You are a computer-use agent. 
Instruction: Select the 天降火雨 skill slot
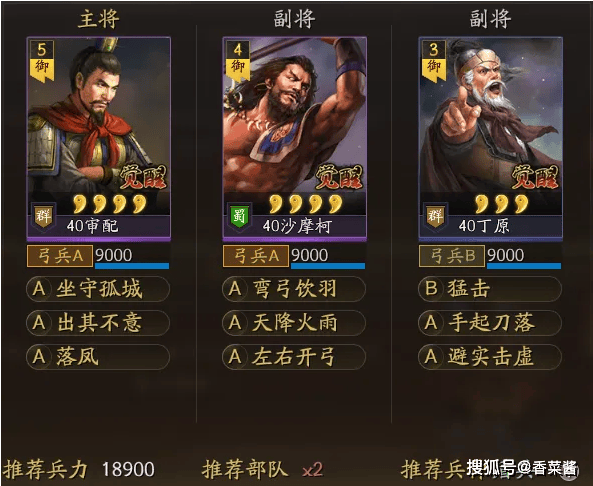[x=294, y=323]
